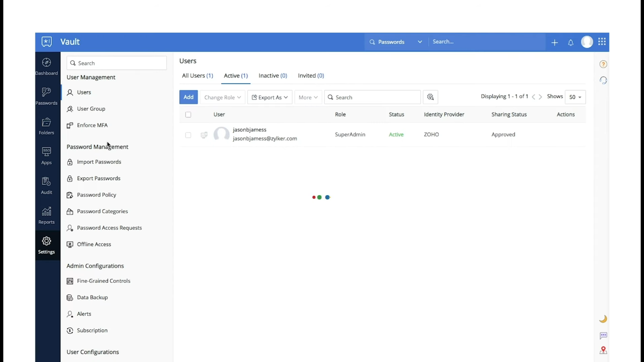Select Settings gear in left navigation
Viewport: 644px width, 362px height.
point(46,245)
